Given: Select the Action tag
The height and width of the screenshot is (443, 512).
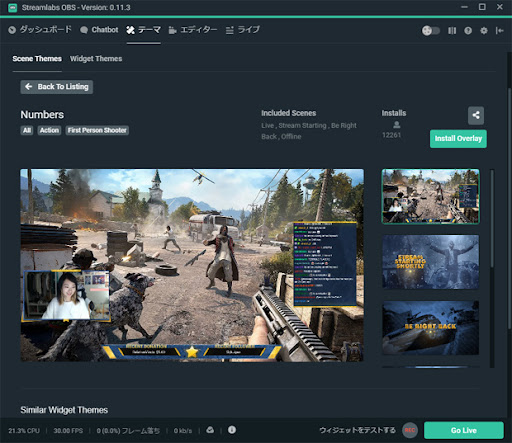Looking at the screenshot, I should (x=49, y=130).
